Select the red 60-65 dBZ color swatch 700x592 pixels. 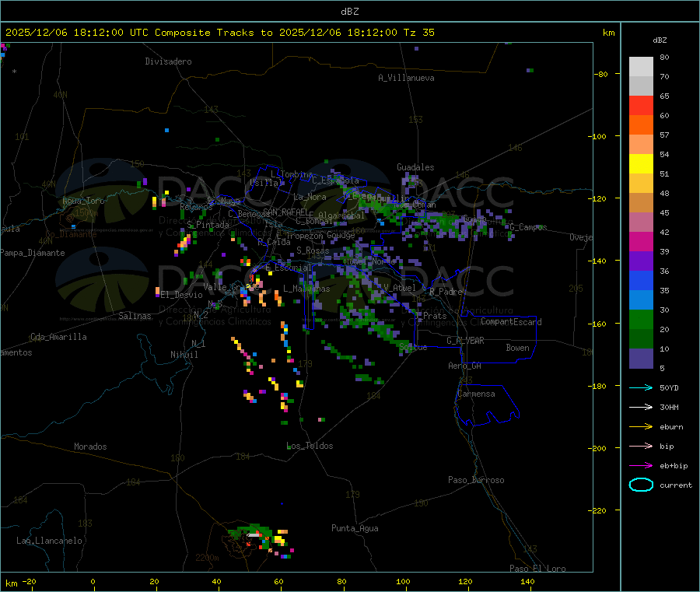(x=641, y=105)
